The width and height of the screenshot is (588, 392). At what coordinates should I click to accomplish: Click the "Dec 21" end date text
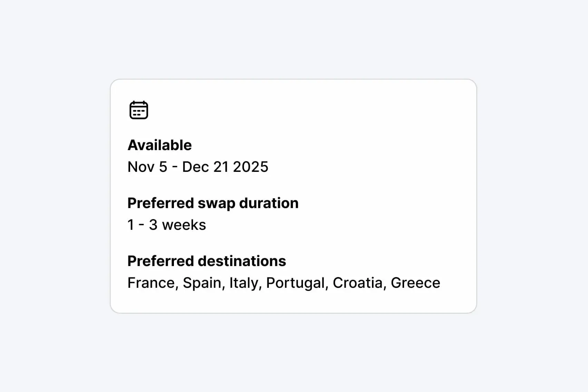pos(206,167)
